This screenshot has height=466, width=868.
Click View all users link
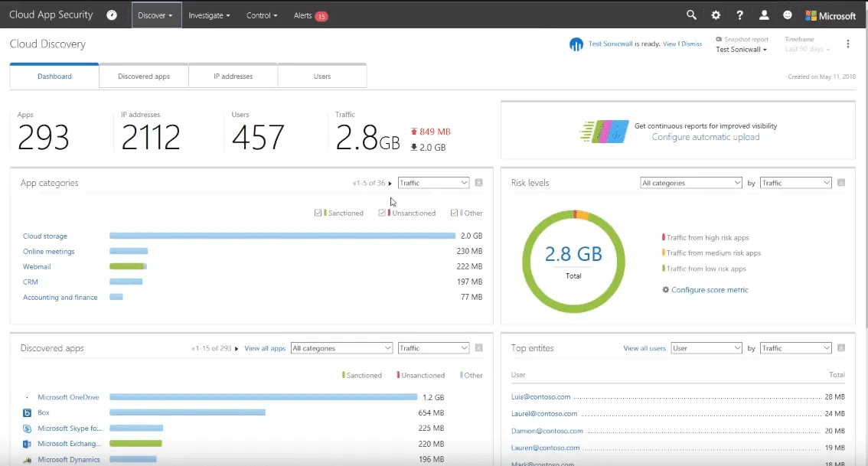[x=644, y=348]
